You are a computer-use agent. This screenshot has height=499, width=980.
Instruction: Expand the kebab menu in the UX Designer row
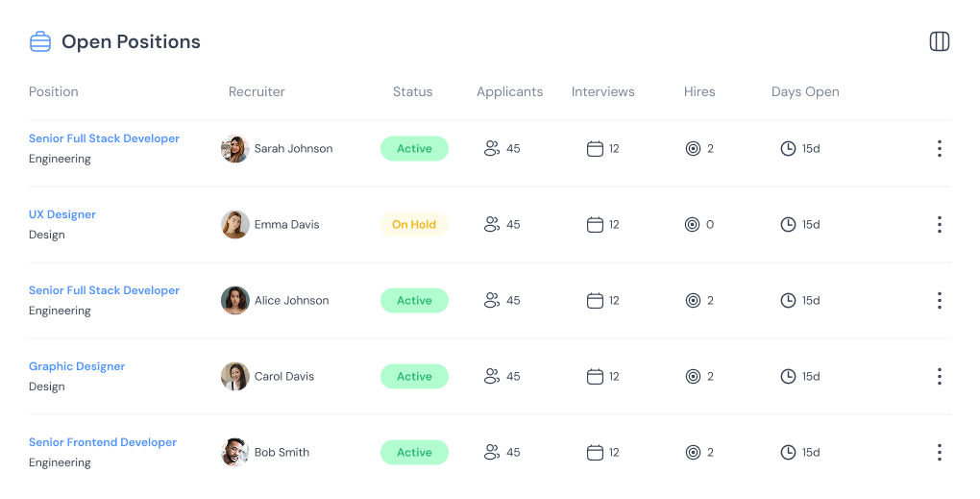click(x=940, y=224)
